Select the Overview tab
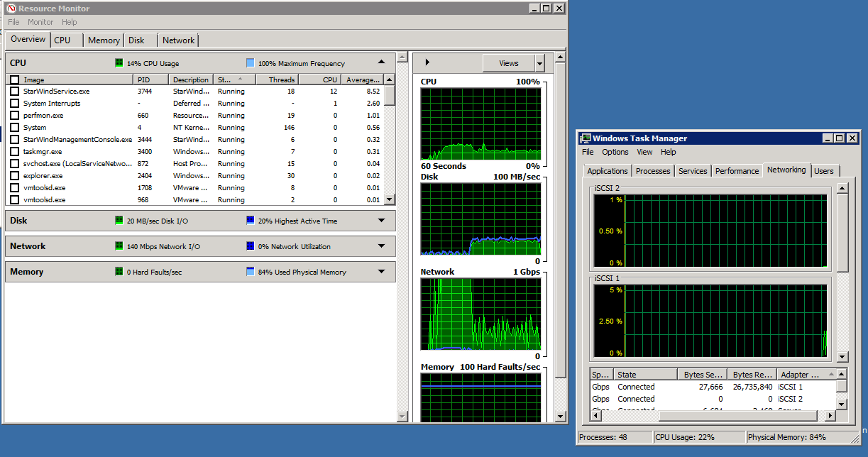The width and height of the screenshot is (868, 457). tap(28, 39)
